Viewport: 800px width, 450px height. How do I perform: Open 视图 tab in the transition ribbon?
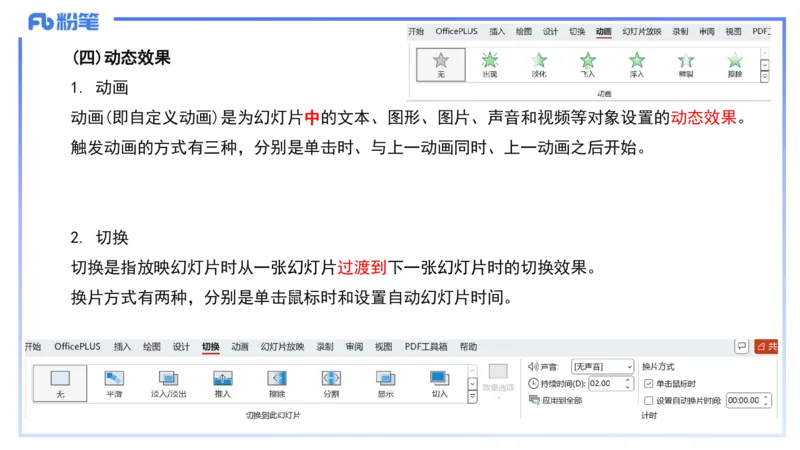(384, 347)
